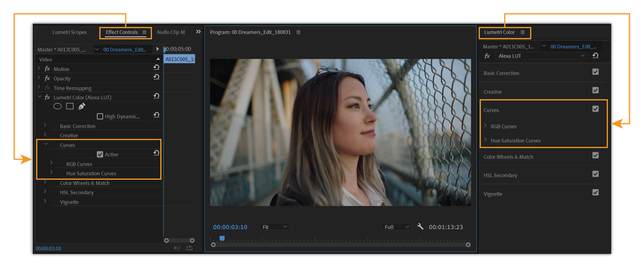Click the A013C005_1 clip in Effect Controls timeline
The width and height of the screenshot is (644, 268).
(x=179, y=59)
